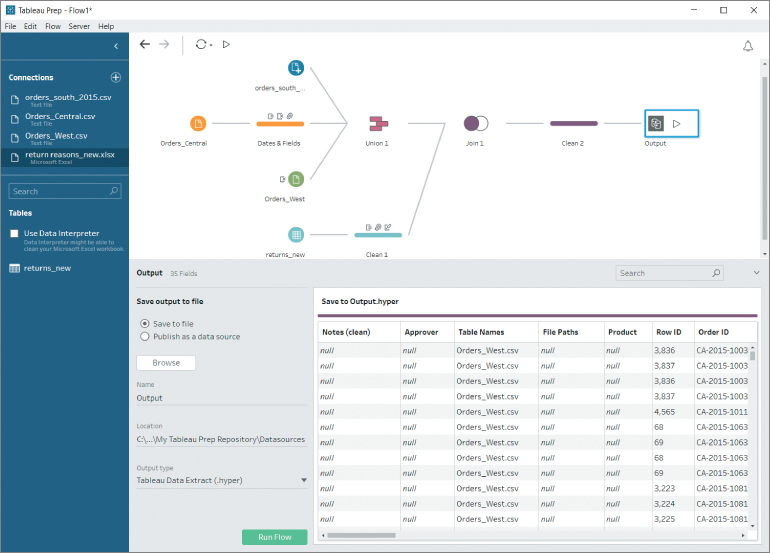The image size is (770, 553).
Task: Add a new connection with plus icon
Action: (x=116, y=77)
